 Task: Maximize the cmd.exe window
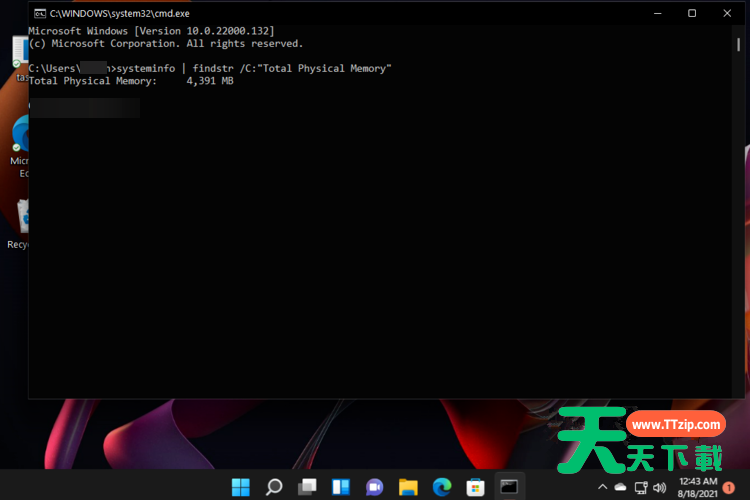click(692, 13)
